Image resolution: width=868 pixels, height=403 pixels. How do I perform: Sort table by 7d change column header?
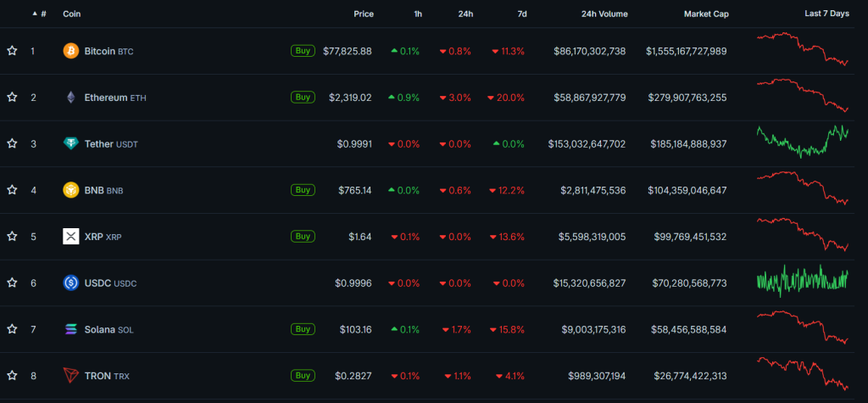coord(521,14)
